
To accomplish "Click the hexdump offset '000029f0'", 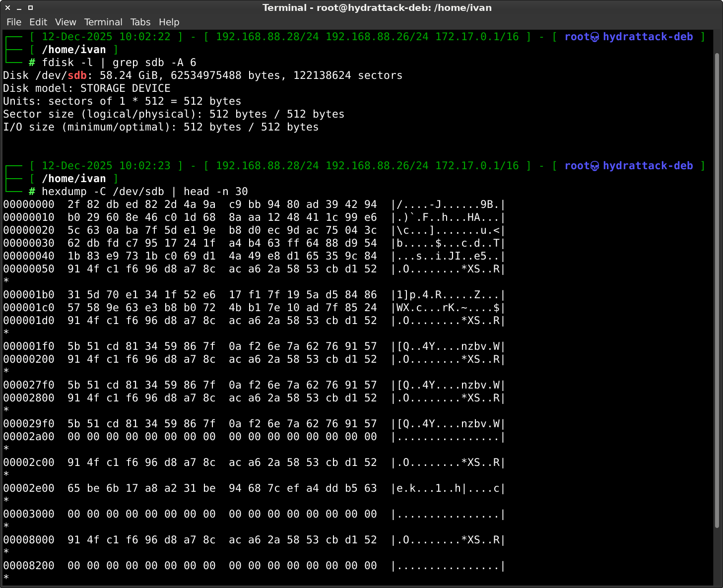I will [x=29, y=424].
